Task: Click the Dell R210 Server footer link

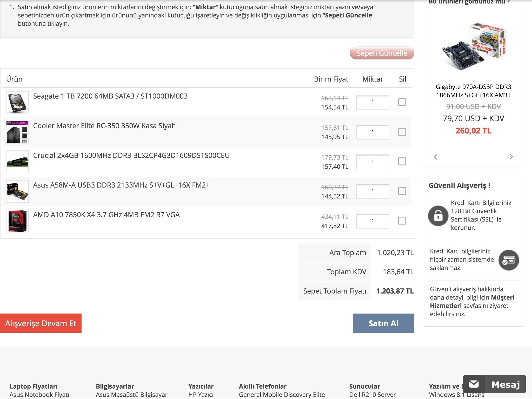Action: click(372, 395)
